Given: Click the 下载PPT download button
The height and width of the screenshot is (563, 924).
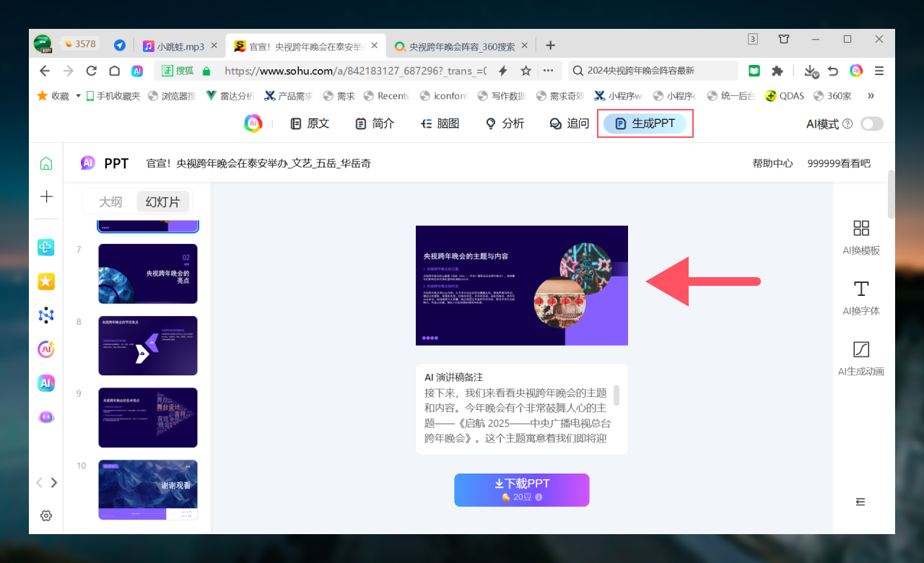Looking at the screenshot, I should [x=521, y=489].
